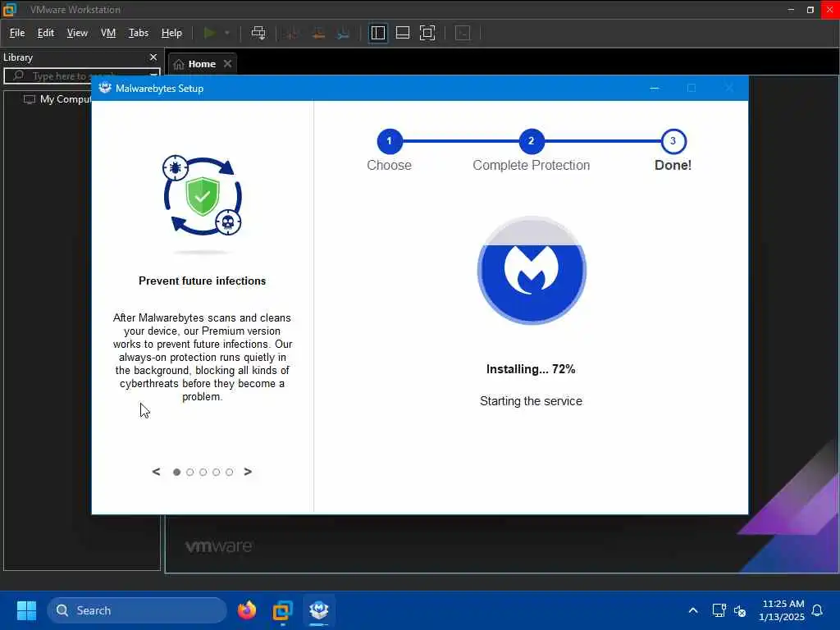The width and height of the screenshot is (840, 630).
Task: Open the Help menu in VMware Workstation
Action: coord(171,33)
